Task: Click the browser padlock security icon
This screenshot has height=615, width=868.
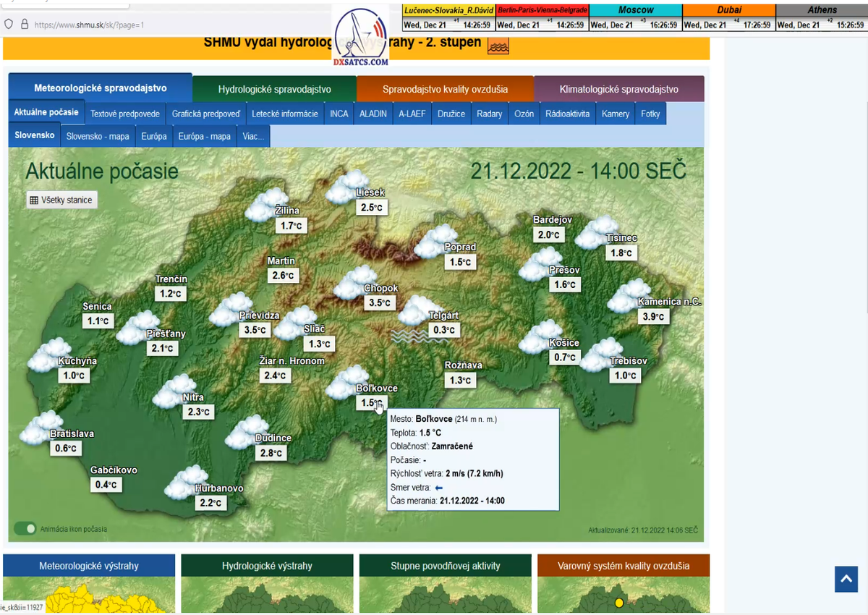Action: click(25, 24)
